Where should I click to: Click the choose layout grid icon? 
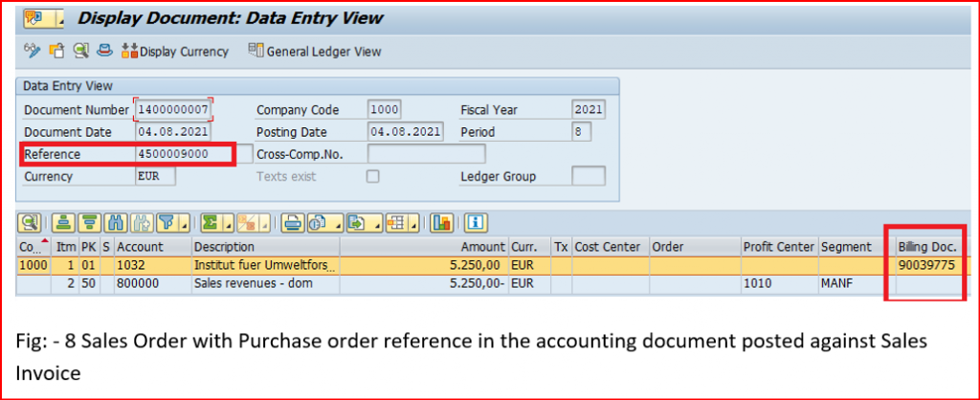tap(397, 222)
